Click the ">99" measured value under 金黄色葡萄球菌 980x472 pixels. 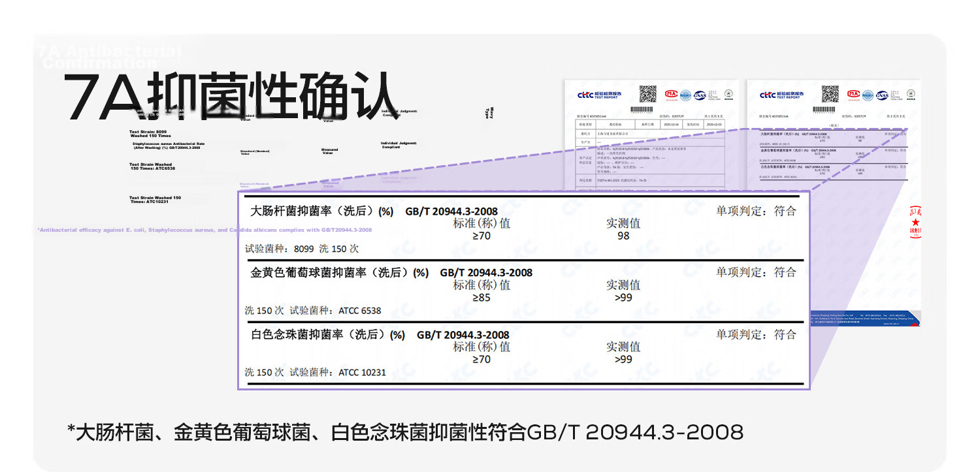(623, 298)
